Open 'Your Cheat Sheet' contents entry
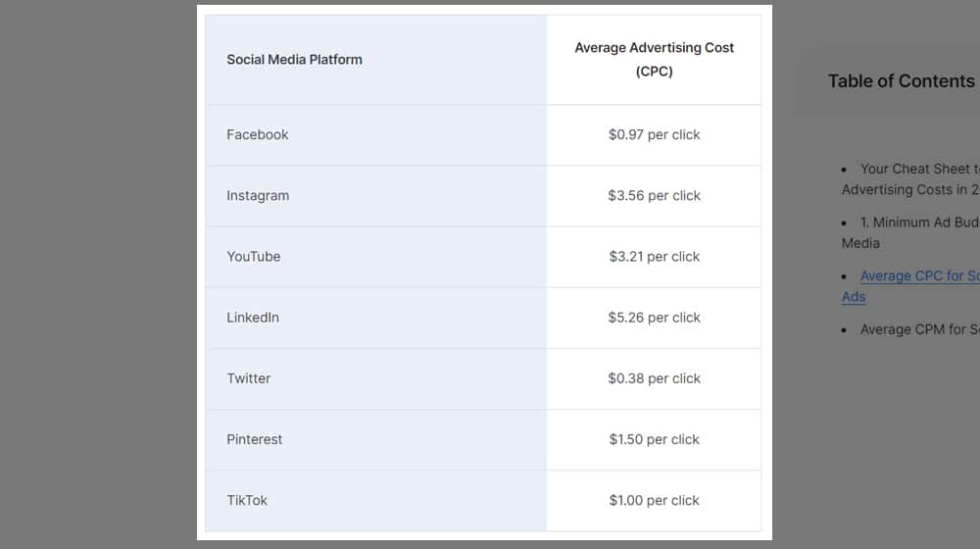The height and width of the screenshot is (549, 980). click(x=910, y=178)
